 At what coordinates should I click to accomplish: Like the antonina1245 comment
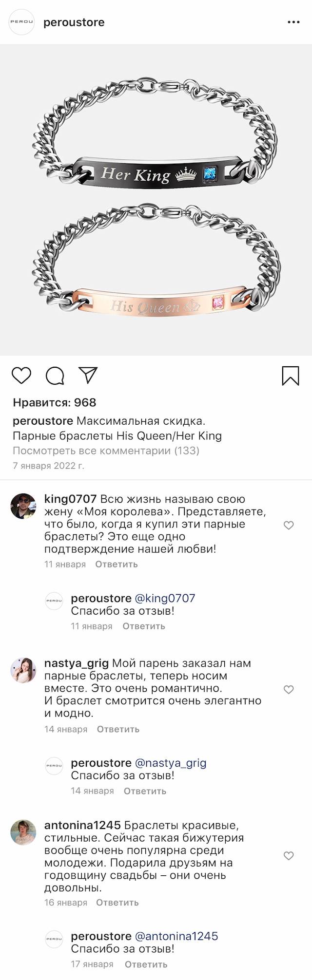pyautogui.click(x=289, y=856)
